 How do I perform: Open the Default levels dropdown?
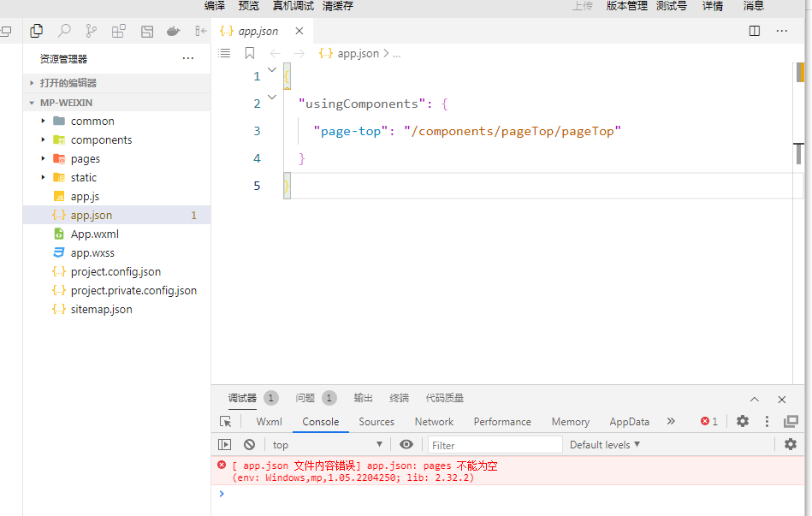point(604,444)
